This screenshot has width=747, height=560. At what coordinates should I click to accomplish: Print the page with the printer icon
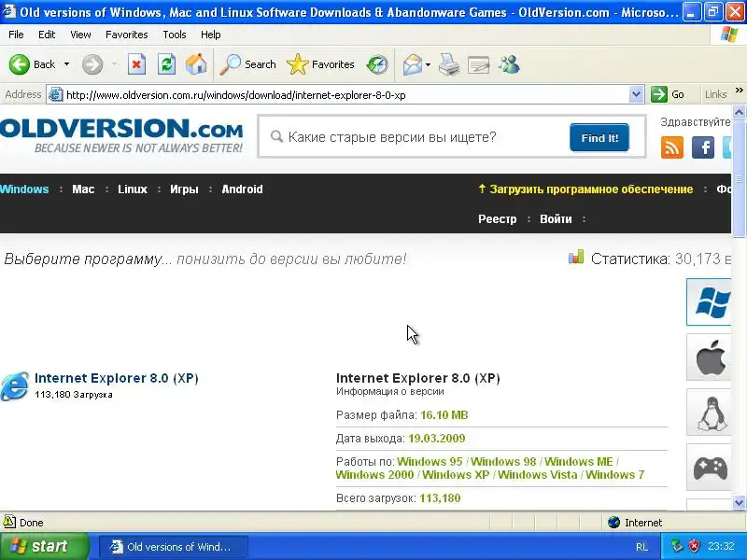(449, 64)
